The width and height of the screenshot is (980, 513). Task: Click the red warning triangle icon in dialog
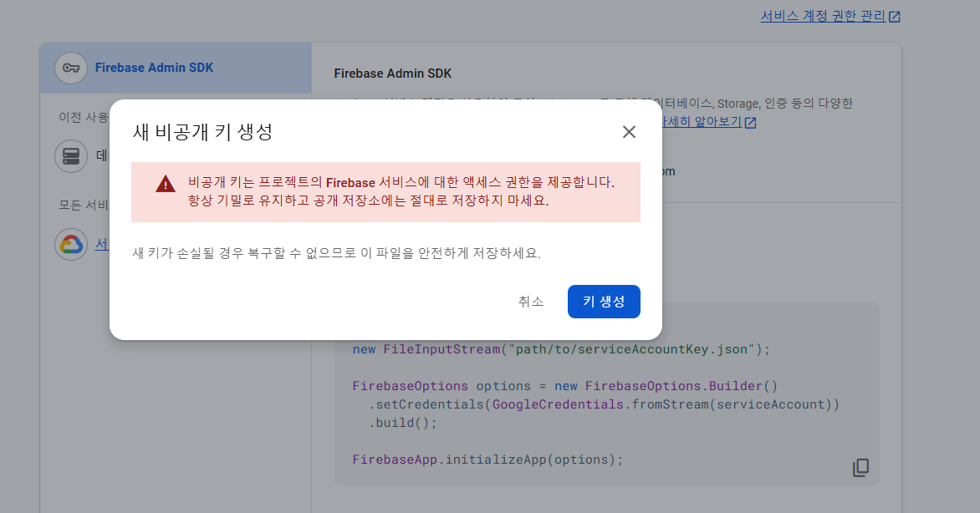(166, 184)
